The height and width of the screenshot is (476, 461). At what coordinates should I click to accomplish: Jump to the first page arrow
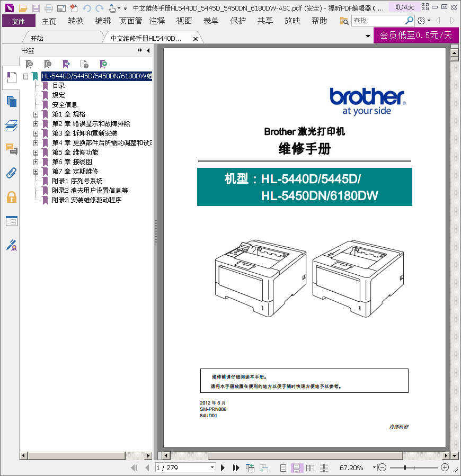[x=134, y=468]
